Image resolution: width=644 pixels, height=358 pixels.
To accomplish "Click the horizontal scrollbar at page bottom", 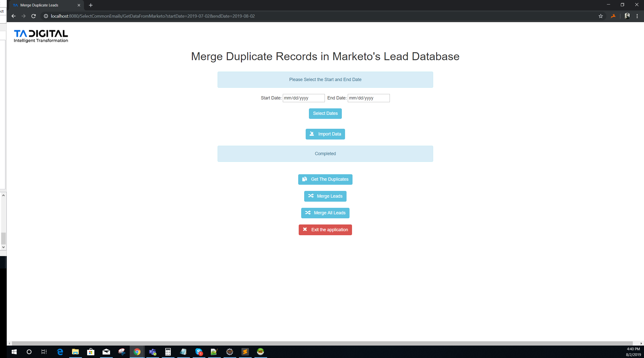I will click(322, 343).
